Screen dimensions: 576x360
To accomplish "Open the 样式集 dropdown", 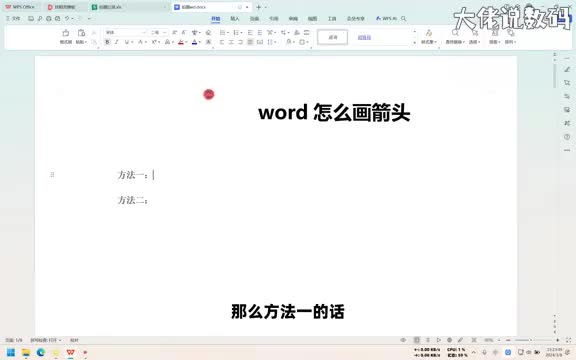I will [x=428, y=42].
